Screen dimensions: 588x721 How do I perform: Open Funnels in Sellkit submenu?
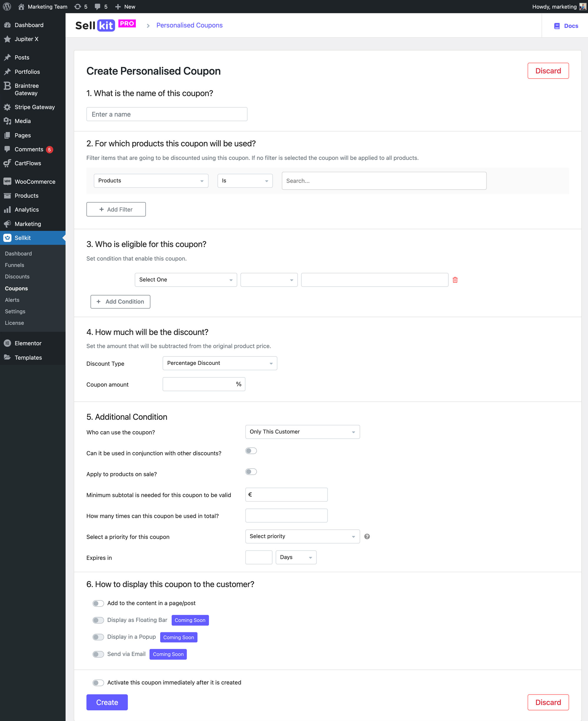click(14, 265)
